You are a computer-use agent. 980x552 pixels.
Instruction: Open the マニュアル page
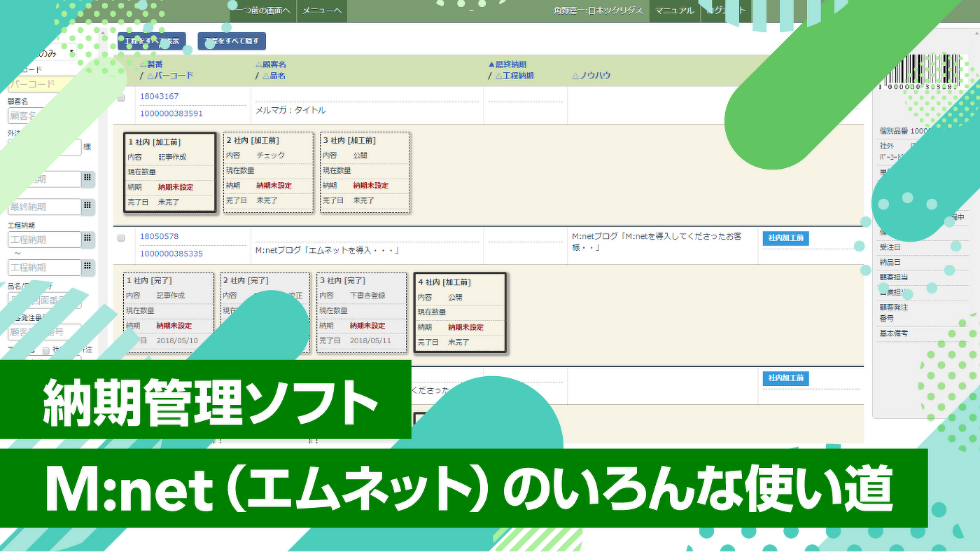click(675, 11)
